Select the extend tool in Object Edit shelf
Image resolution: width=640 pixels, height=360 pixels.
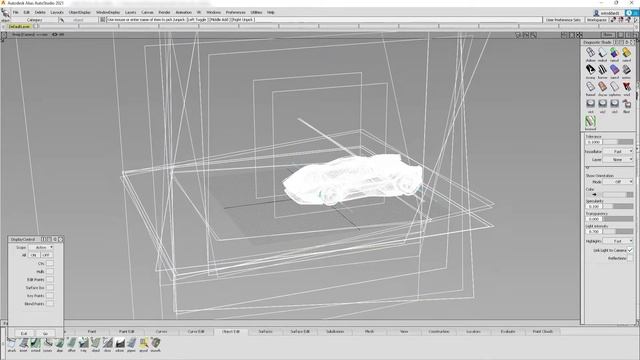[36, 343]
